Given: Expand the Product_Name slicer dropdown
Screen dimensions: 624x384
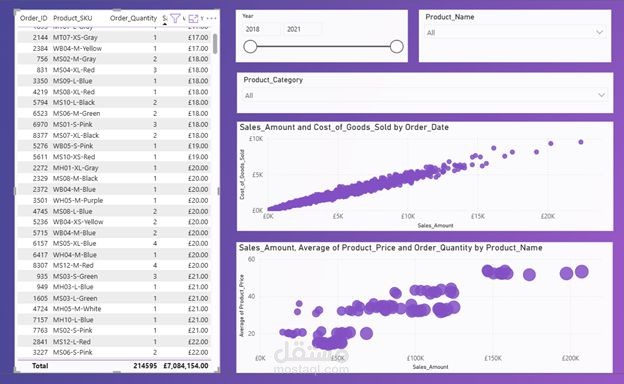Looking at the screenshot, I should point(599,33).
